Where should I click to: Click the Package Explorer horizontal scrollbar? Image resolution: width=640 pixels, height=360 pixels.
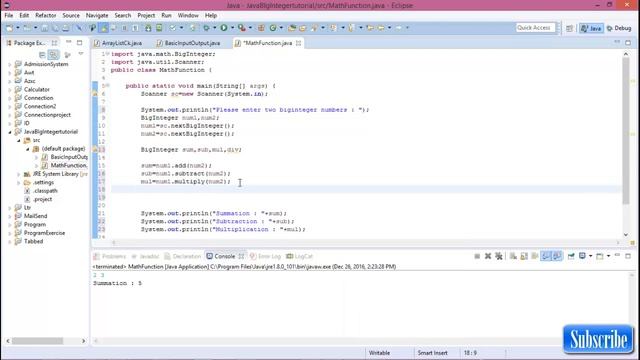(x=37, y=340)
